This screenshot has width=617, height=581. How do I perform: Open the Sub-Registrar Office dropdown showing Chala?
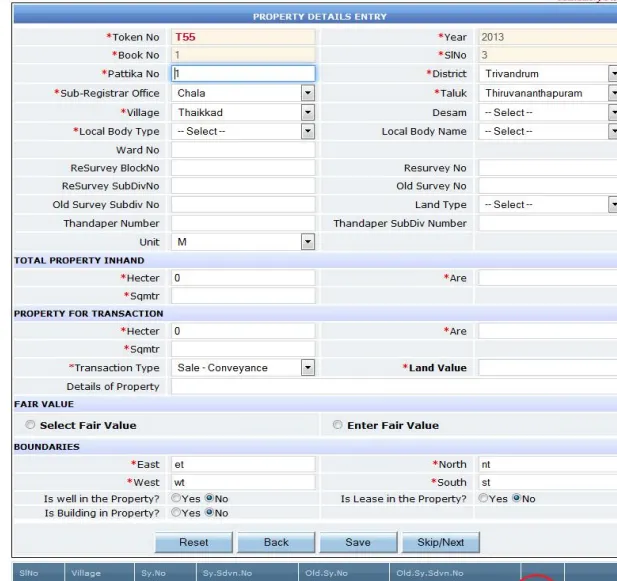(244, 93)
